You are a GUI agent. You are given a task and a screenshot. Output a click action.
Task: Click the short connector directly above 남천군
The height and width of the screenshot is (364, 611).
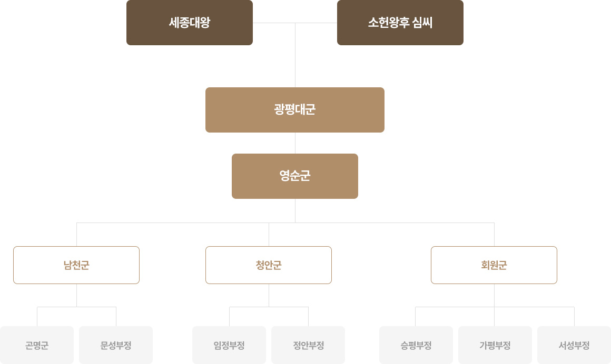pos(76,235)
